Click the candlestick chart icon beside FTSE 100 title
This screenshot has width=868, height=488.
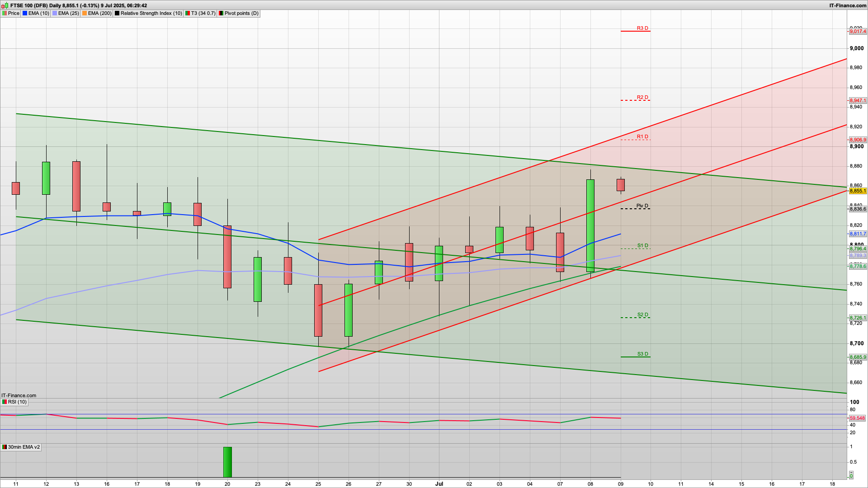coord(5,5)
